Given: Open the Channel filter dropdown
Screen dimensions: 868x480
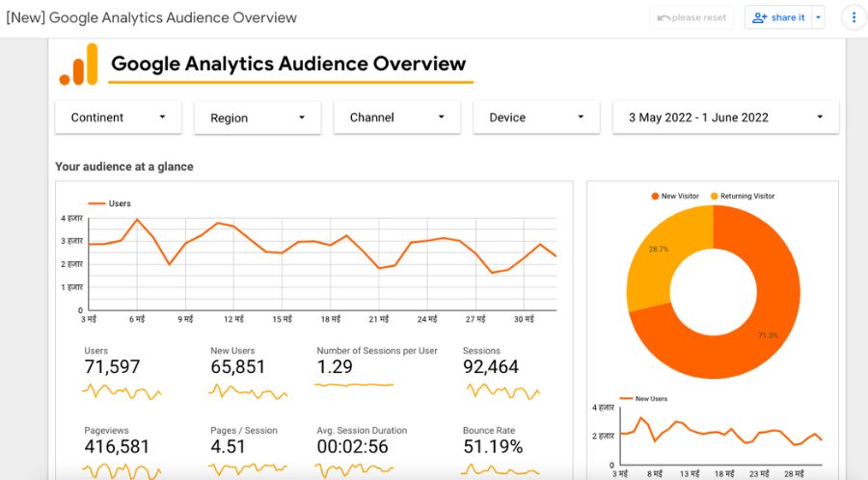Looking at the screenshot, I should (397, 118).
